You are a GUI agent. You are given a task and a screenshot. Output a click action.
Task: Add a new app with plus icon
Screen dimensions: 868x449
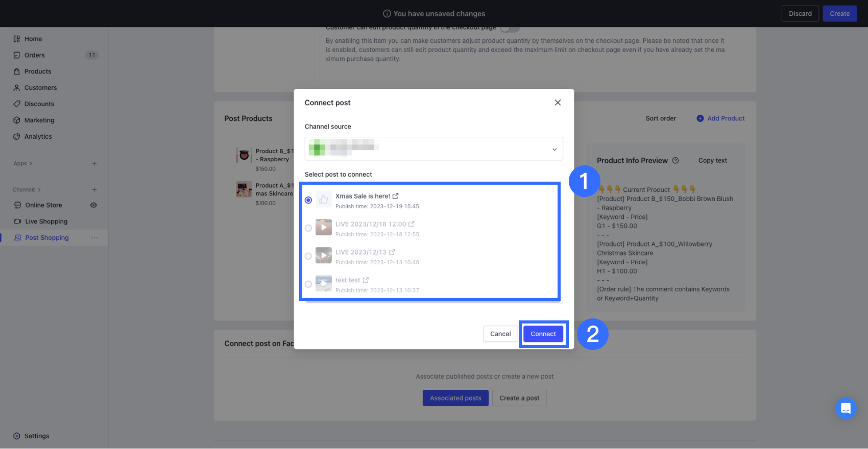(94, 164)
